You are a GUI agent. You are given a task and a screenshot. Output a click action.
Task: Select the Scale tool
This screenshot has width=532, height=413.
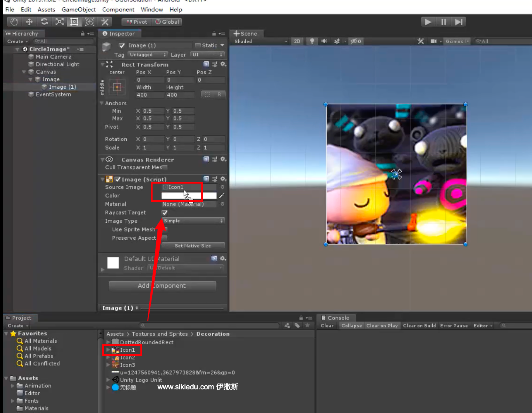coord(59,22)
